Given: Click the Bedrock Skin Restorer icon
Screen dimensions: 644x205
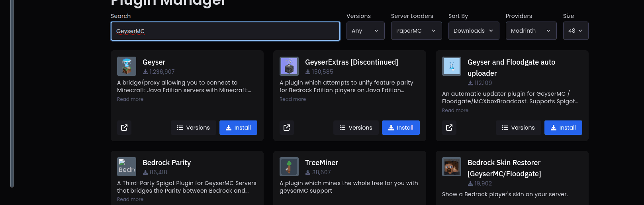Looking at the screenshot, I should (x=452, y=167).
